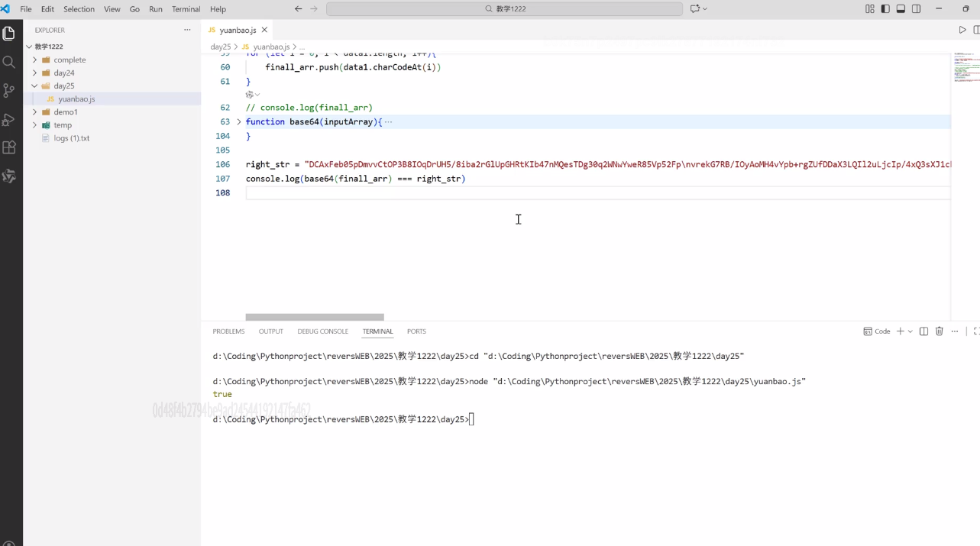Open the terminal launch profile dropdown
The width and height of the screenshot is (980, 546).
[910, 331]
